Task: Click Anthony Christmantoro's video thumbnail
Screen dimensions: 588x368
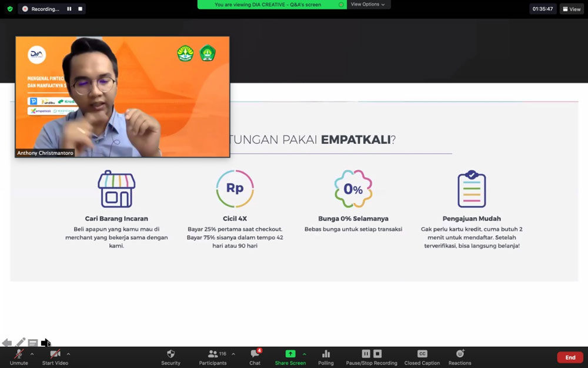Action: pos(122,97)
